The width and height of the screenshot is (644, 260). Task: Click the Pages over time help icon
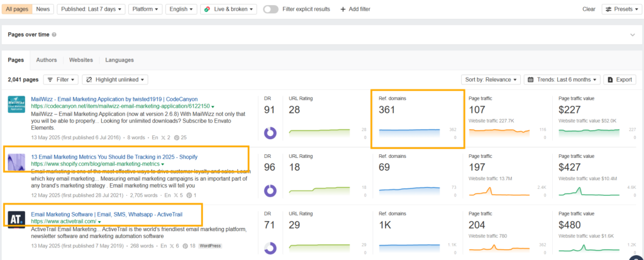click(x=53, y=35)
